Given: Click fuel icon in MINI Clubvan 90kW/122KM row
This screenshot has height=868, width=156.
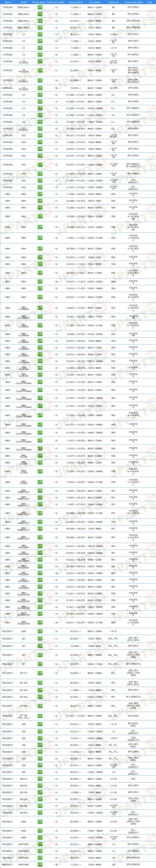Looking at the screenshot, I should (x=40, y=375).
